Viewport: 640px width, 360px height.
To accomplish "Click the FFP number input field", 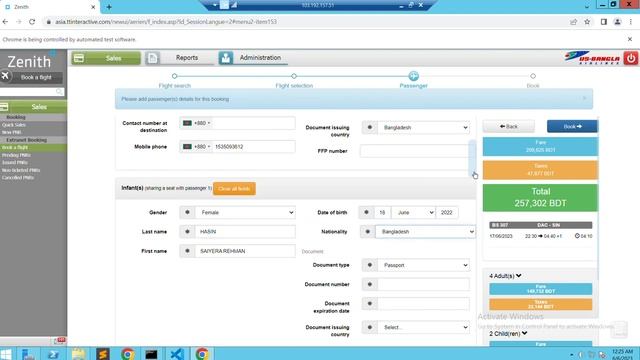I will click(415, 151).
